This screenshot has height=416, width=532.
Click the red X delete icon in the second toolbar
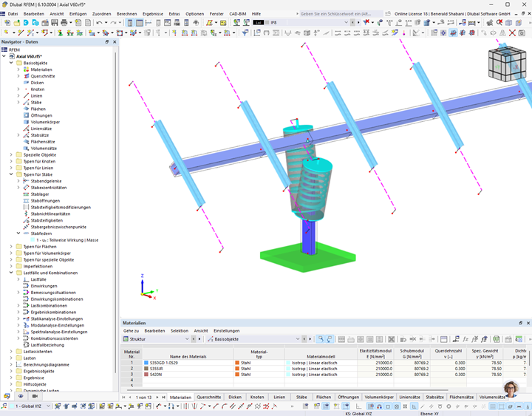click(x=512, y=33)
